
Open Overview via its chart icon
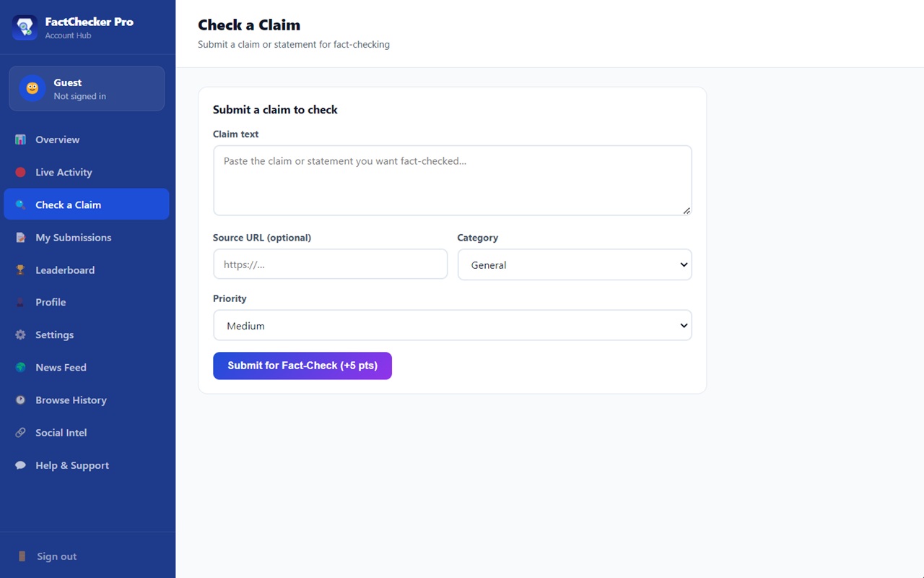[20, 139]
